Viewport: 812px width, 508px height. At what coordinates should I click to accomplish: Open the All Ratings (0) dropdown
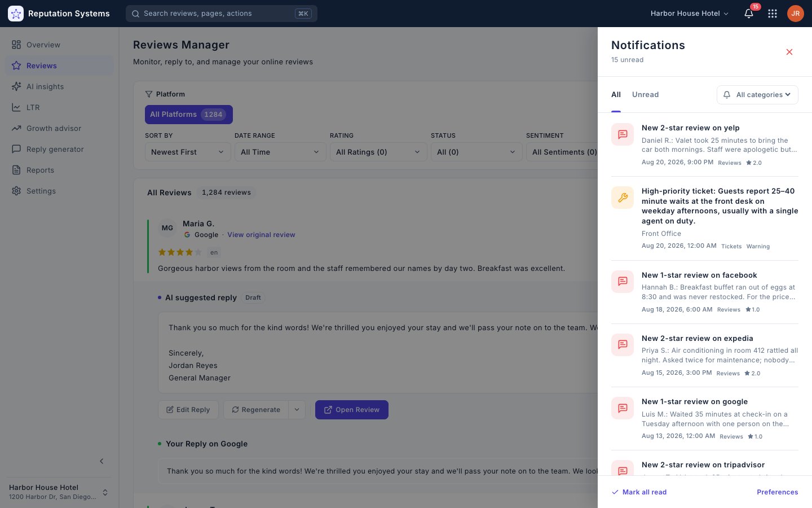tap(378, 152)
